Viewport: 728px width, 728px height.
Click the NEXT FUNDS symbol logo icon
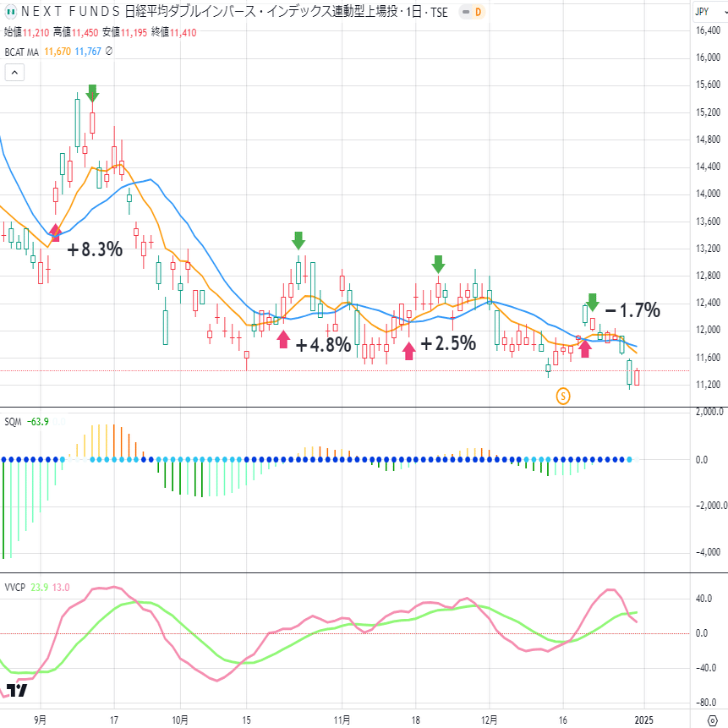point(10,12)
